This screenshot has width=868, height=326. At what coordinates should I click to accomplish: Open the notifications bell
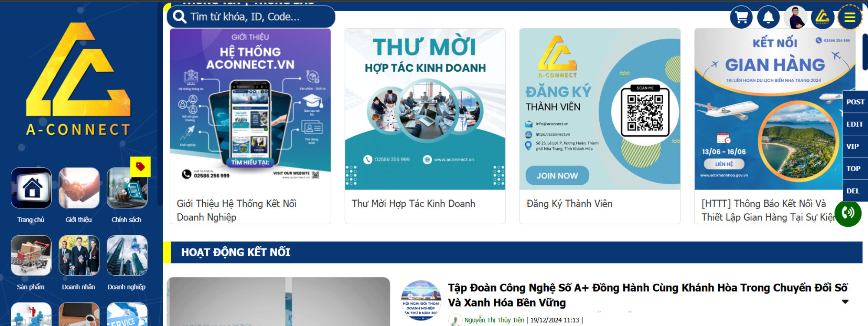coord(768,17)
